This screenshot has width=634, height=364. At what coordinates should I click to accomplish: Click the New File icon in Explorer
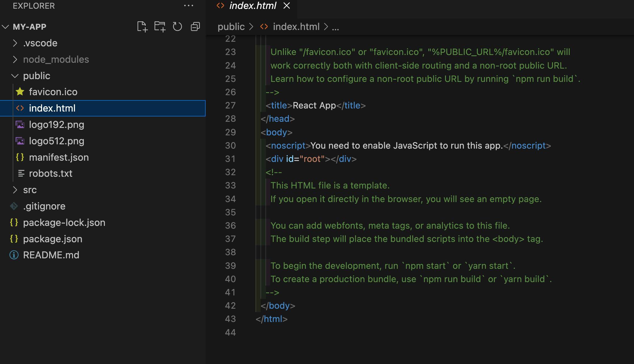click(142, 27)
